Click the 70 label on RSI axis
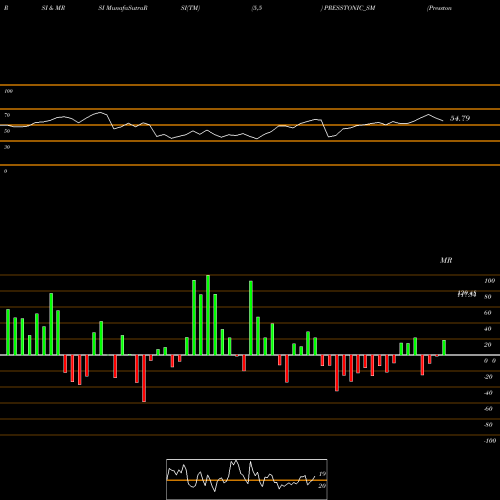 pos(7,115)
